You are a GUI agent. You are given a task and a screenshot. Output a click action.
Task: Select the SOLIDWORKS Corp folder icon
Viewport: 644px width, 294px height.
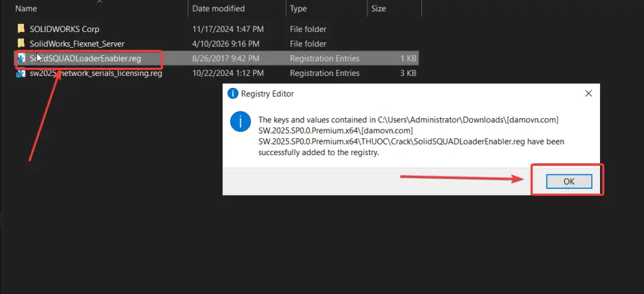coord(21,29)
